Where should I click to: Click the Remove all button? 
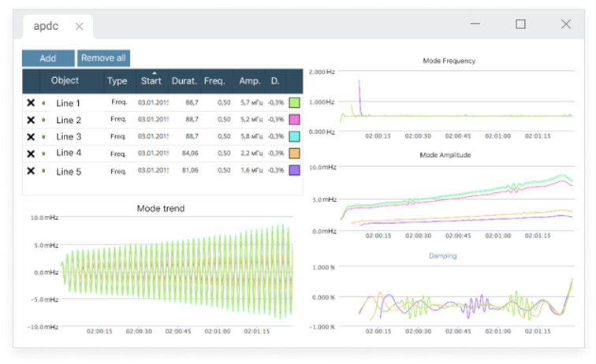[103, 58]
